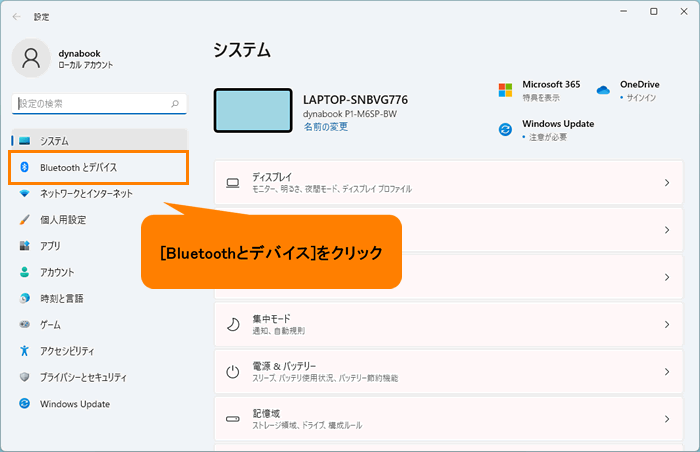Open the 電源 & バッテリー settings row

(x=449, y=372)
